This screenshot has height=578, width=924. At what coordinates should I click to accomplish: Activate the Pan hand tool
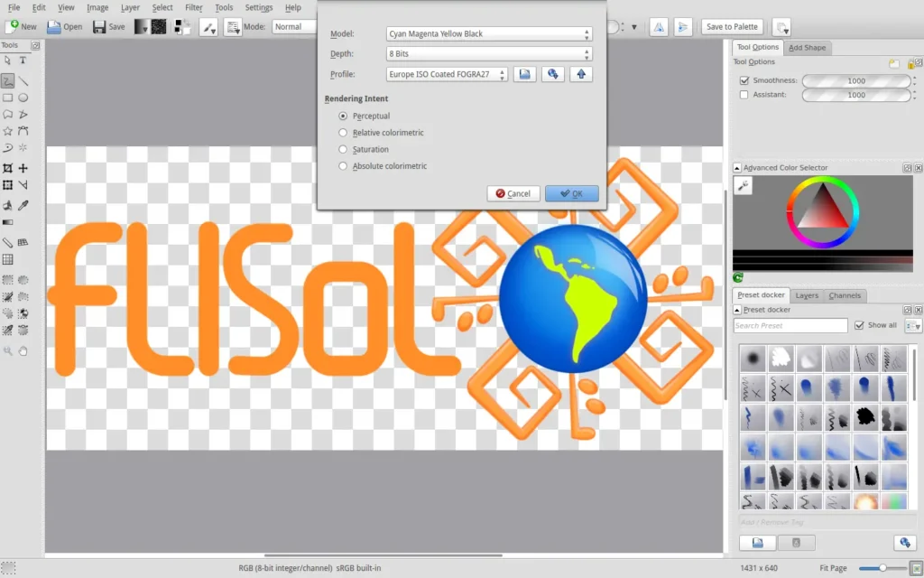tap(23, 351)
